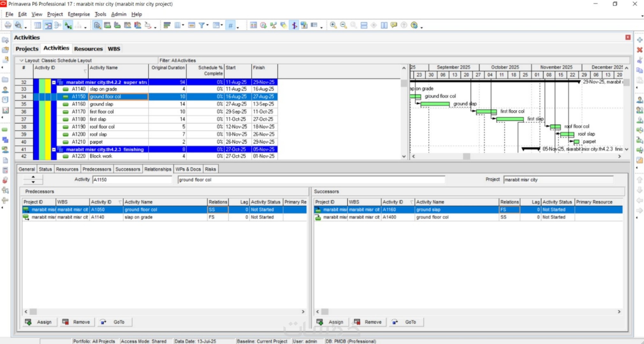Click the Activity ID field showing A1150

coord(131,180)
